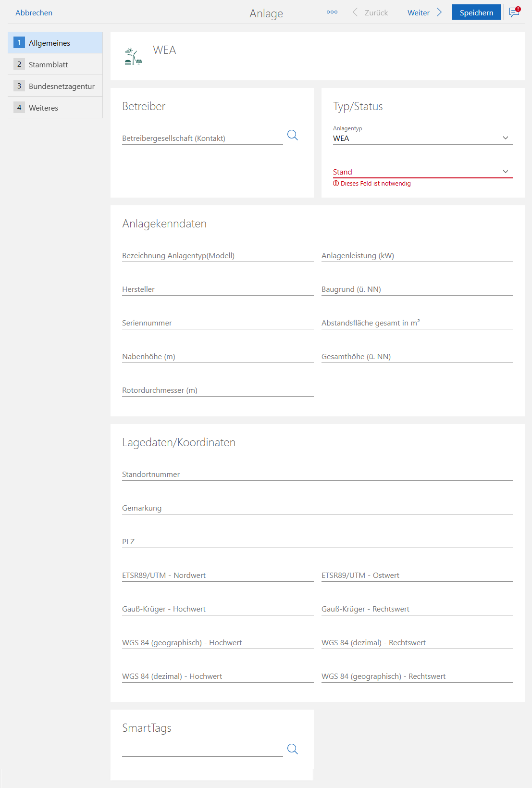Click the Betreiber heading
This screenshot has height=788, width=532.
[x=144, y=106]
